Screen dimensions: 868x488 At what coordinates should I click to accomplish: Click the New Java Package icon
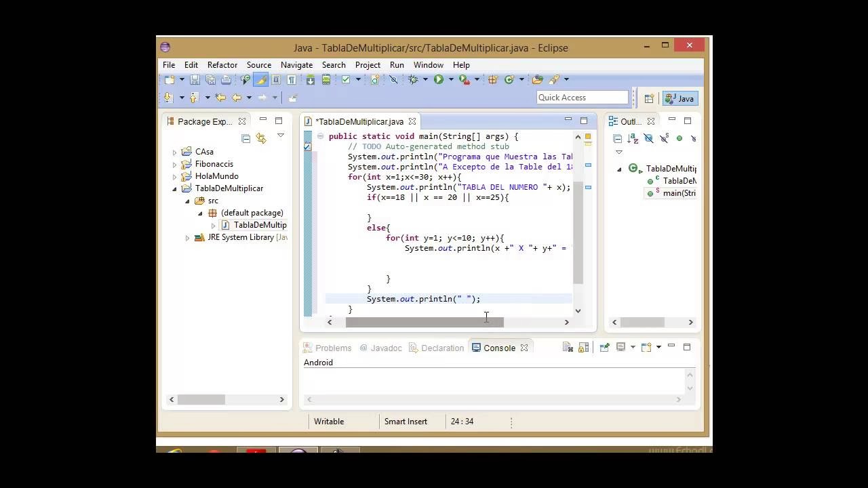[492, 79]
